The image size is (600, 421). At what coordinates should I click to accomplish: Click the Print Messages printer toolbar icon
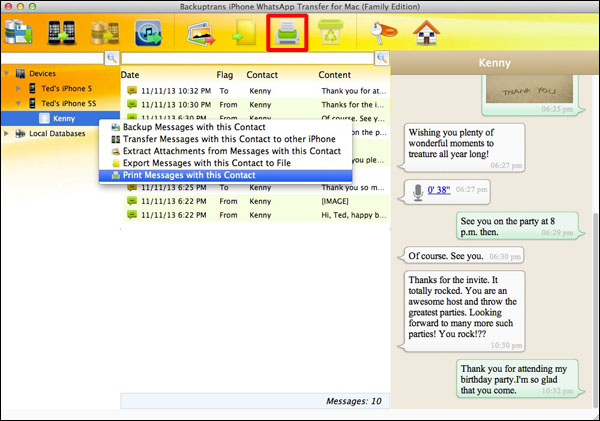287,33
